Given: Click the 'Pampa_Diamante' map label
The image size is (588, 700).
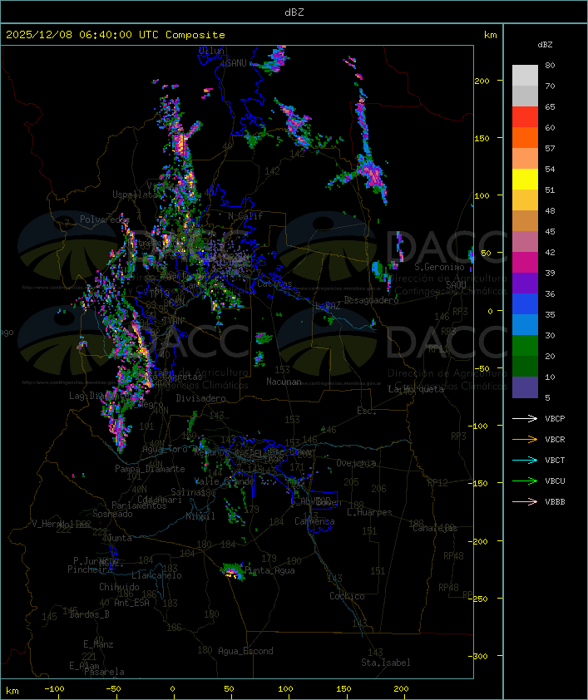Looking at the screenshot, I should [x=150, y=469].
